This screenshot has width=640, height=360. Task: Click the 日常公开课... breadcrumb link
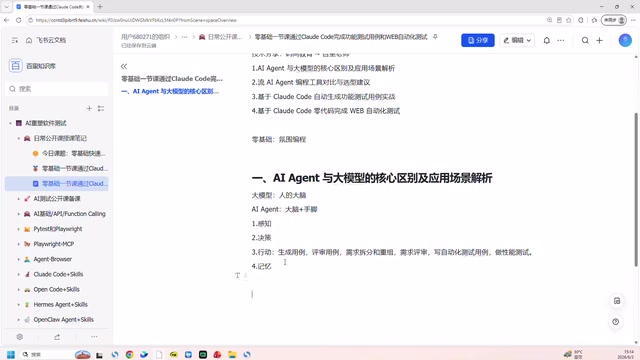(221, 37)
